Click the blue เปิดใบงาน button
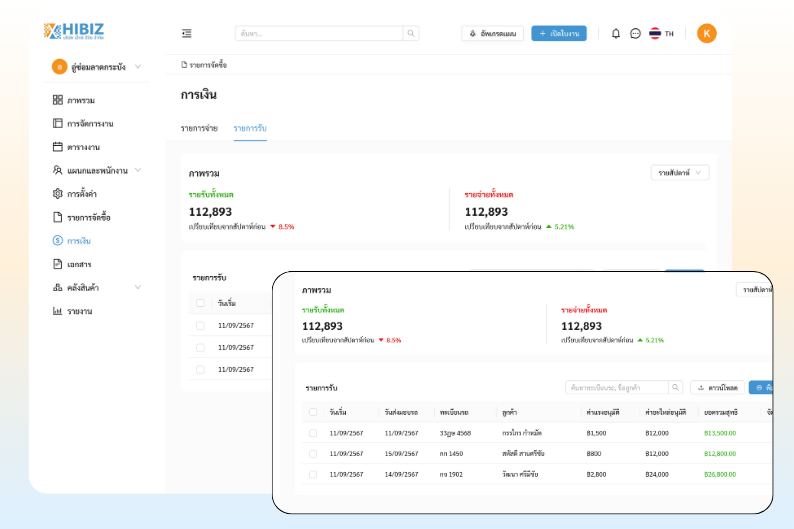The width and height of the screenshot is (794, 529). click(x=559, y=33)
